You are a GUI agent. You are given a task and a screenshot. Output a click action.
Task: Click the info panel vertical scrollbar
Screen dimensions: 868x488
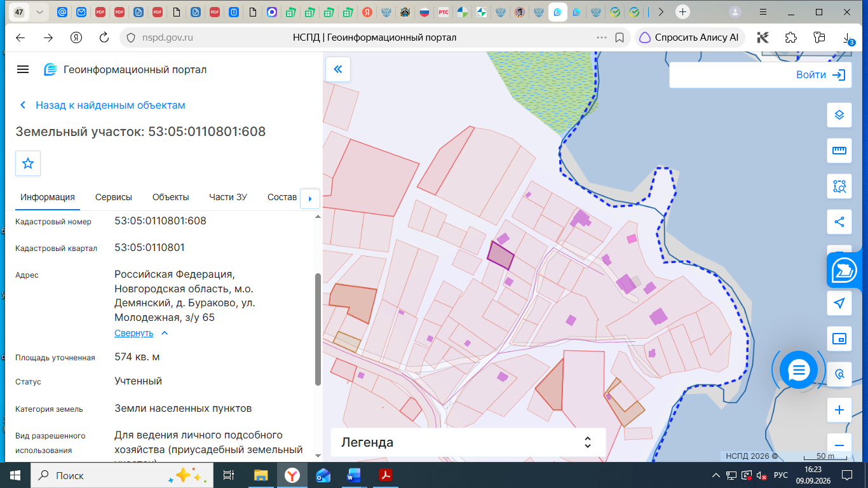point(318,329)
